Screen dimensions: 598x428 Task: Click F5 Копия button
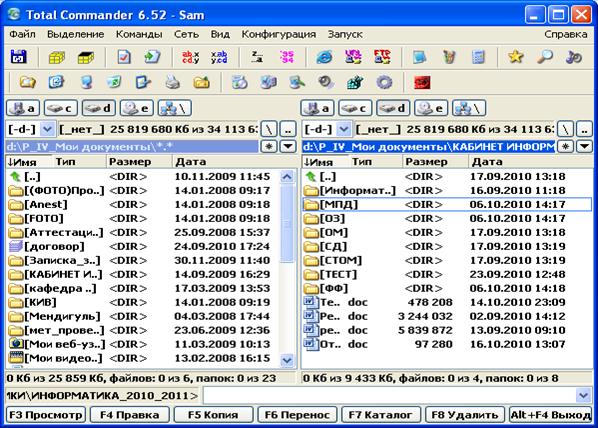coord(213,415)
